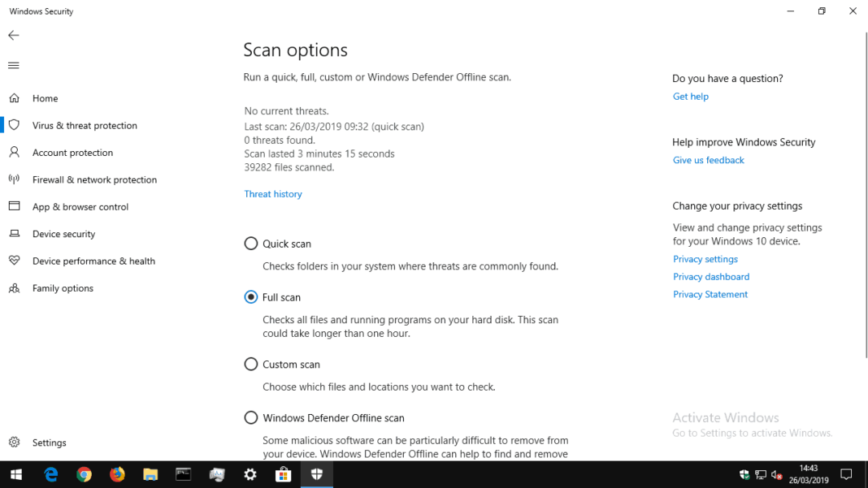Select the Quick scan radio button
868x488 pixels.
pos(251,244)
